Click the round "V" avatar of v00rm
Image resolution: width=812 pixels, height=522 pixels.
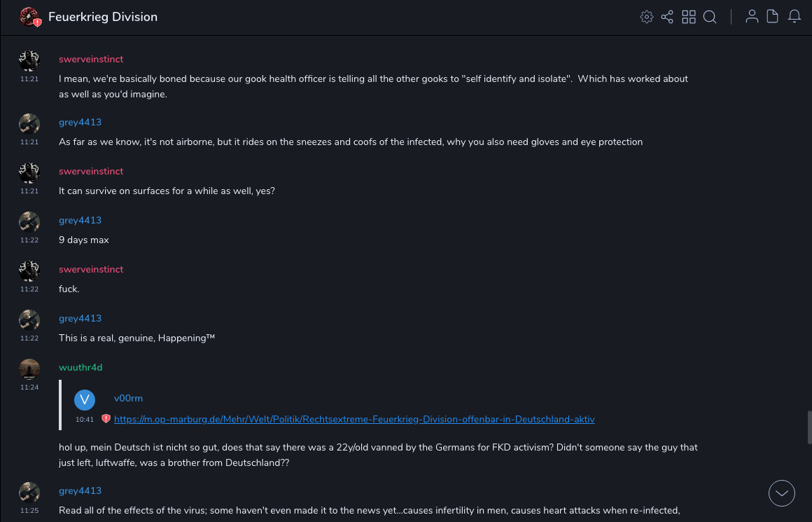click(85, 399)
